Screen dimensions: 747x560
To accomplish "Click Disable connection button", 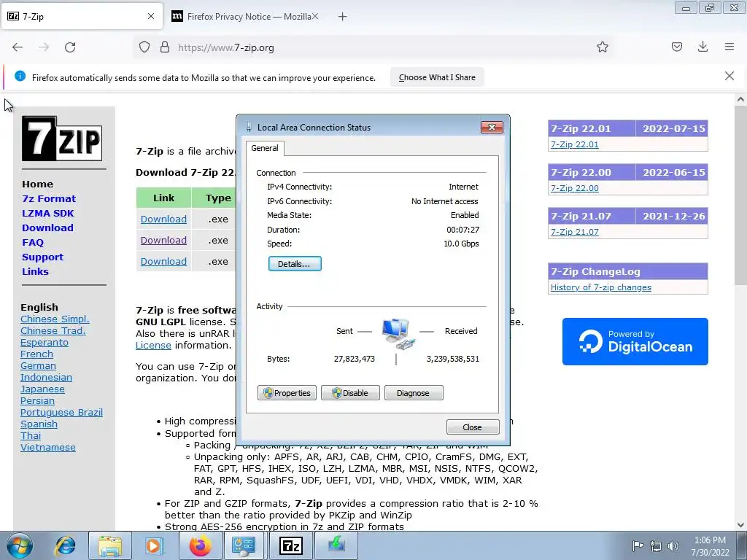I will [x=350, y=393].
